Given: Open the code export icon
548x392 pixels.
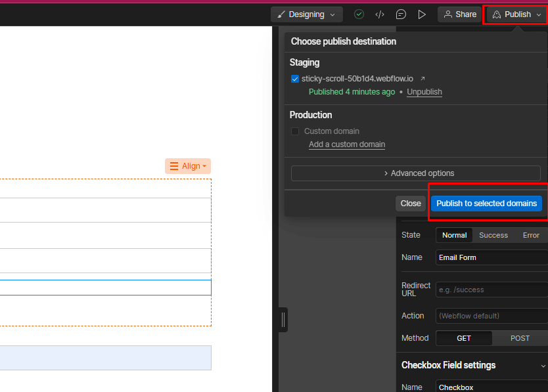Looking at the screenshot, I should (x=380, y=14).
